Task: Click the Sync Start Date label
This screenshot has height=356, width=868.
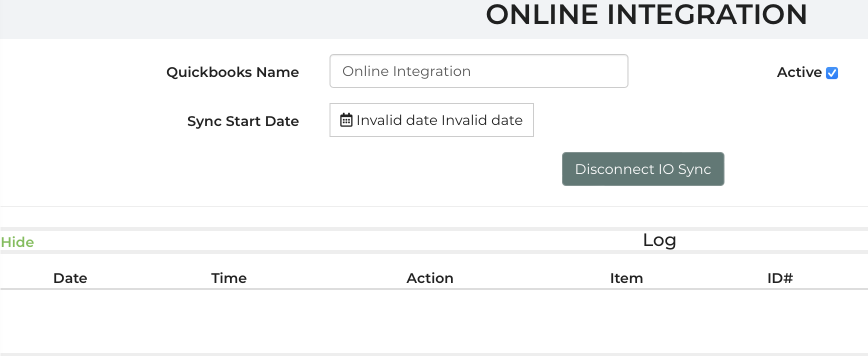Action: coord(243,121)
